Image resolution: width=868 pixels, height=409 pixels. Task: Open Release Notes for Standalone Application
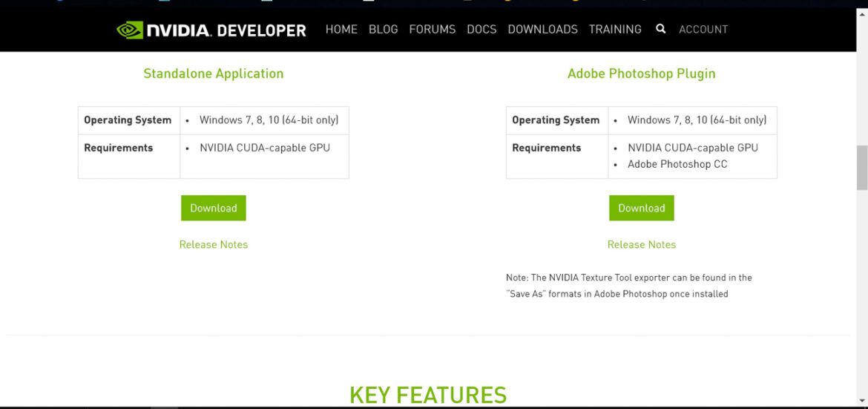[213, 244]
